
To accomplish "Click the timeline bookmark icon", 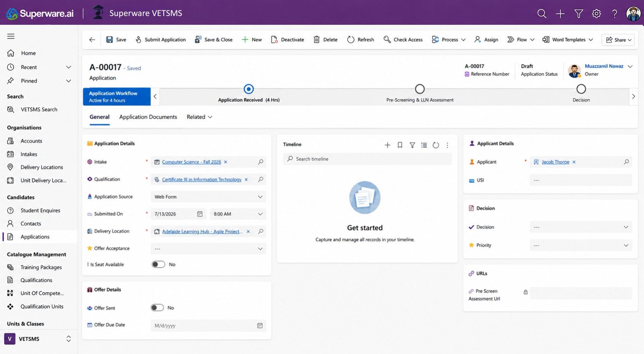I will (400, 145).
